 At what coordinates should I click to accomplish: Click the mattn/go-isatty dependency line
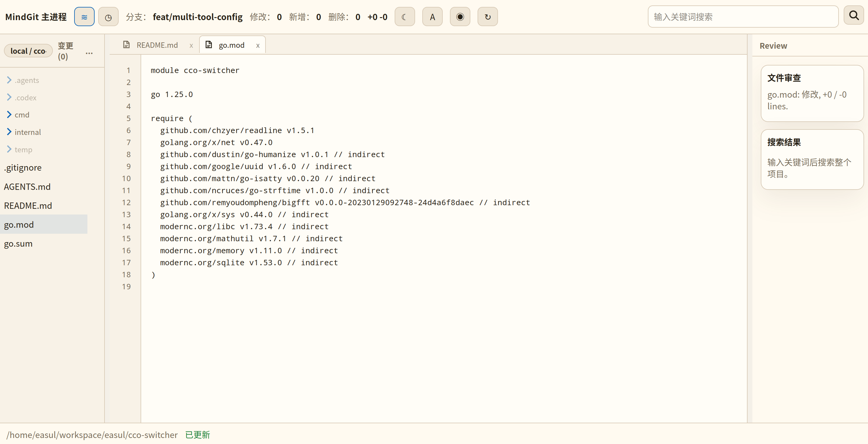coord(268,179)
